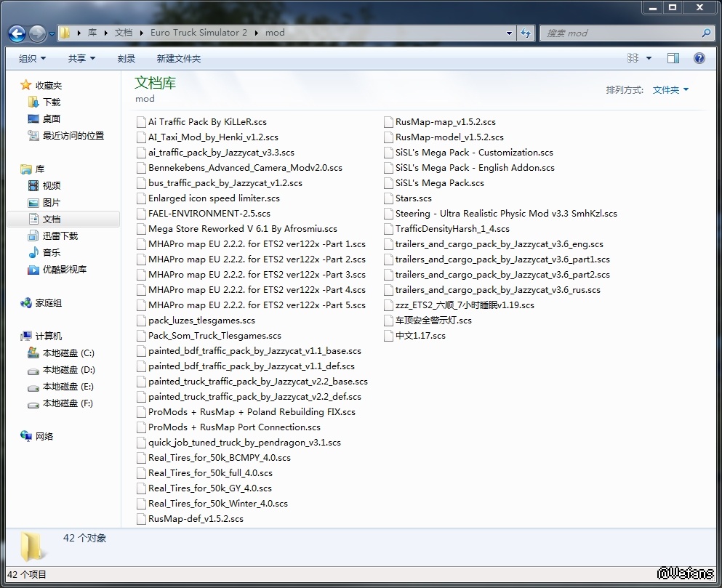Open the 共享 menu
The width and height of the screenshot is (722, 588).
click(x=81, y=58)
